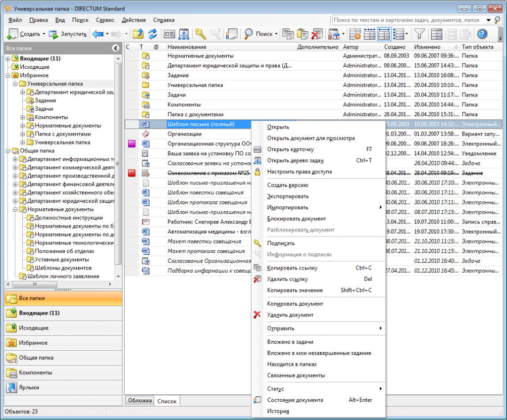Click the red X icon for Удалить документ

257,315
